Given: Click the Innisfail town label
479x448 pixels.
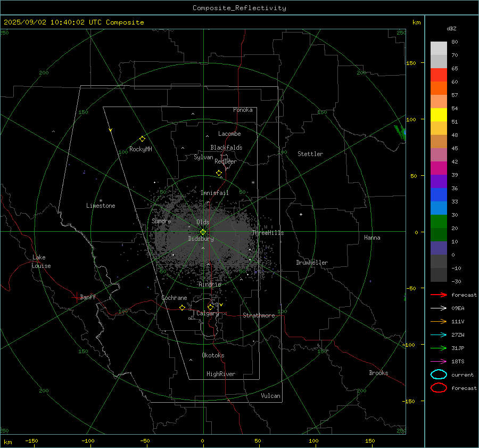Looking at the screenshot, I should point(214,193).
